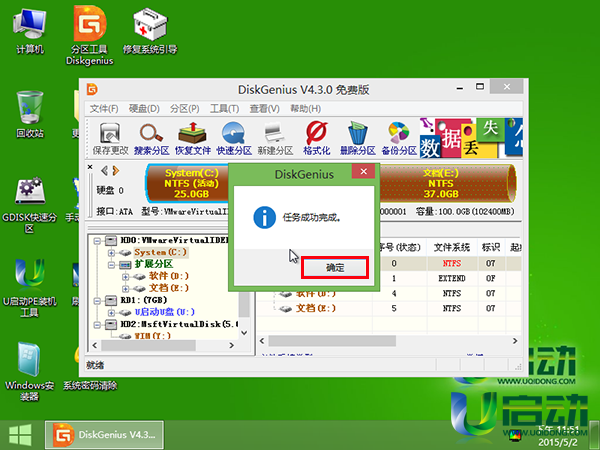This screenshot has width=600, height=450.
Task: Open the U启动PE装机工具 desktop icon
Action: 30,289
